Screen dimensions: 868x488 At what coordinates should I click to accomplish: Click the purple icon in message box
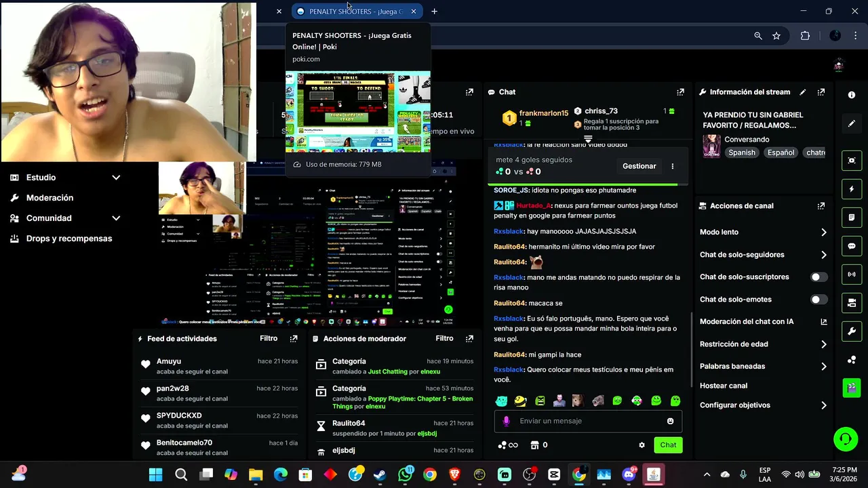(x=506, y=421)
